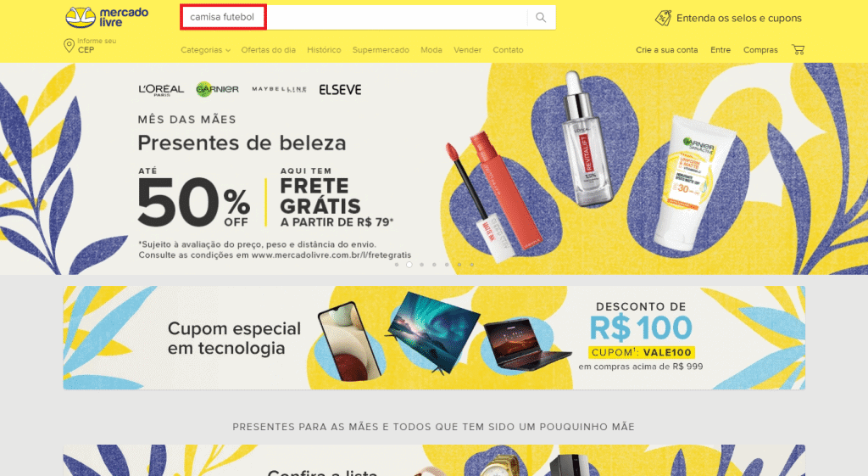Select the first carousel dot indicator
The height and width of the screenshot is (476, 868).
397,265
